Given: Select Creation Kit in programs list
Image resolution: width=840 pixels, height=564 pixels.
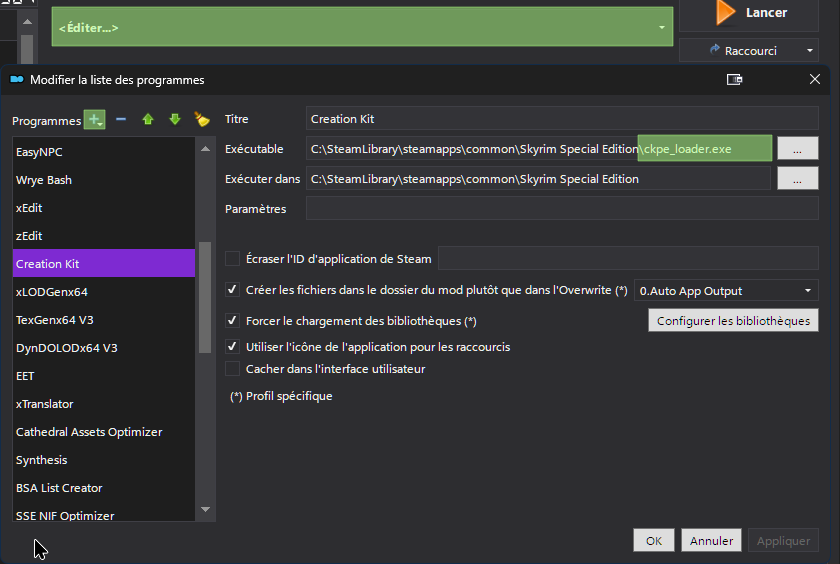Looking at the screenshot, I should [104, 264].
